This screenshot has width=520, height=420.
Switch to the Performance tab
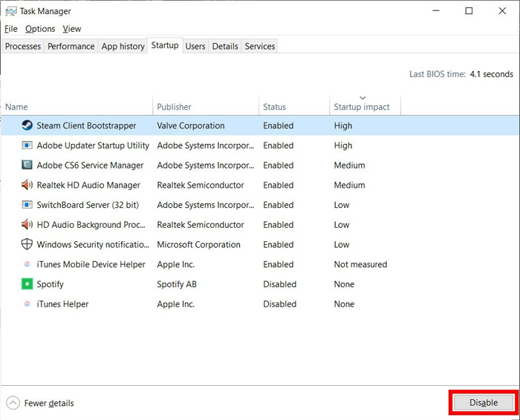pos(71,46)
